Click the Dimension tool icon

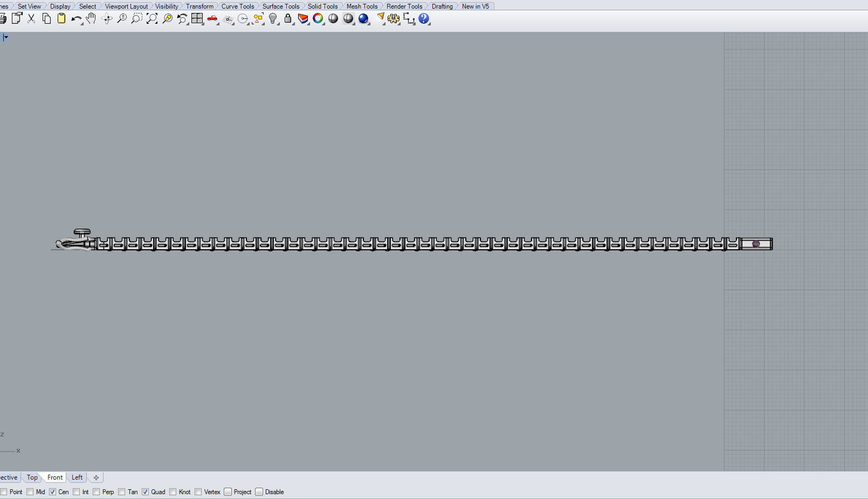[x=409, y=19]
